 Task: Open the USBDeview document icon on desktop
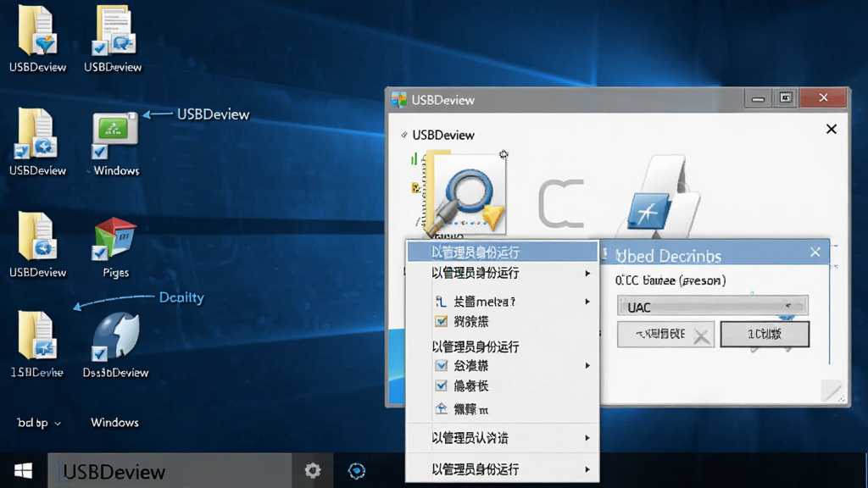click(x=114, y=30)
